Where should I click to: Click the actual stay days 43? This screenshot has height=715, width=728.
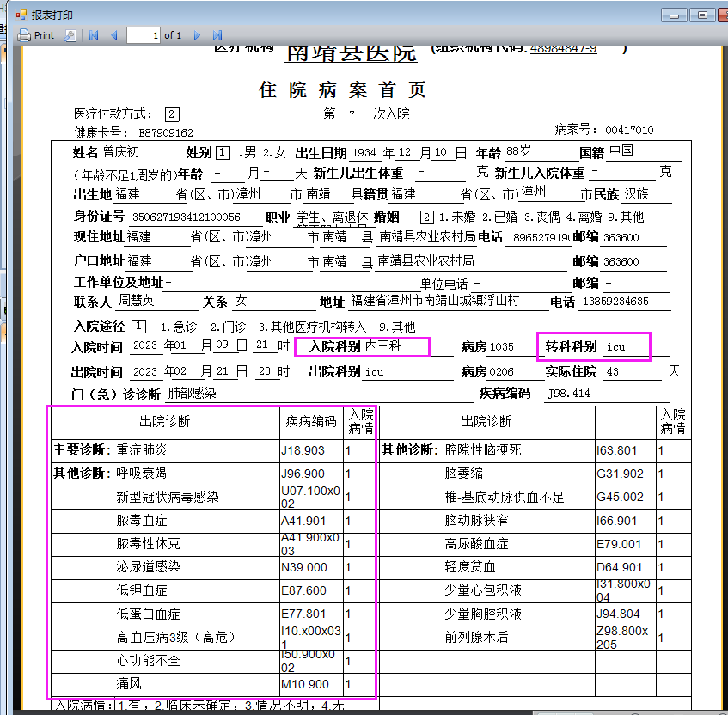(x=612, y=372)
